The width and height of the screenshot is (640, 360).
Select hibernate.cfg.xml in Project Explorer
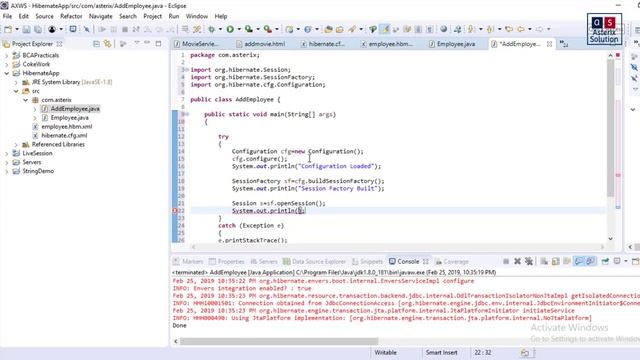(64, 136)
